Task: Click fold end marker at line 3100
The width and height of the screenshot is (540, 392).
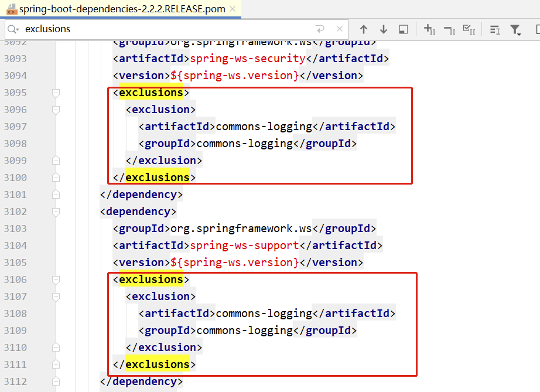Action: point(56,178)
